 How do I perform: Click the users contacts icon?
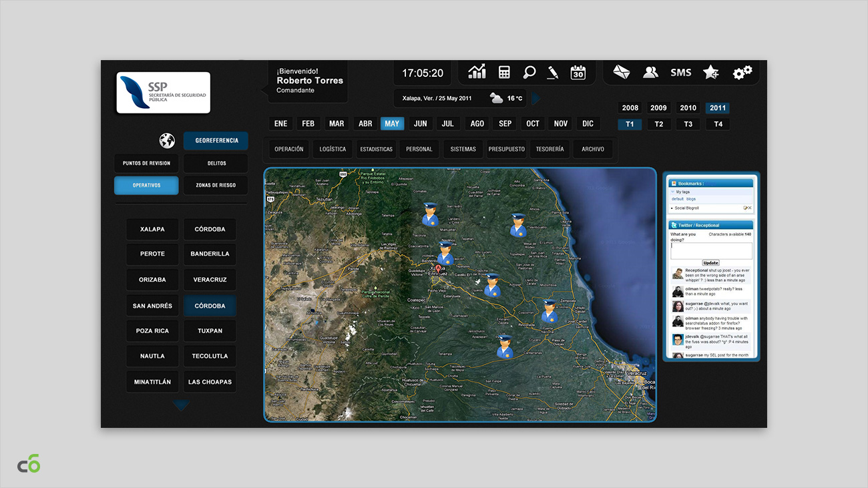pos(650,72)
